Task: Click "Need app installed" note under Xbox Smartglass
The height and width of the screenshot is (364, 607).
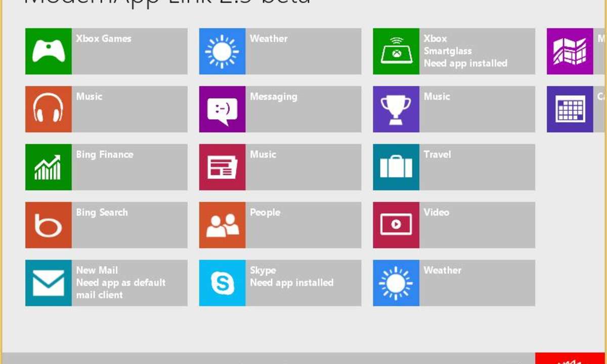Action: coord(465,63)
